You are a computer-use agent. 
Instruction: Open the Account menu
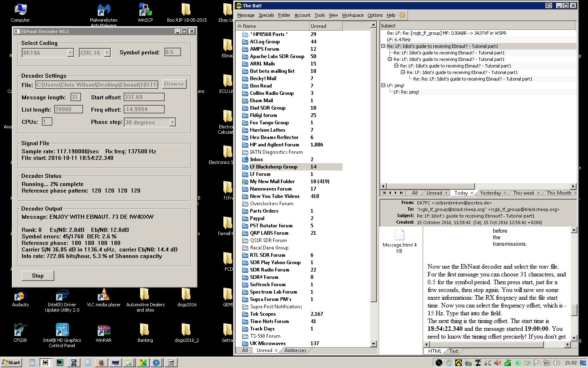click(x=302, y=15)
